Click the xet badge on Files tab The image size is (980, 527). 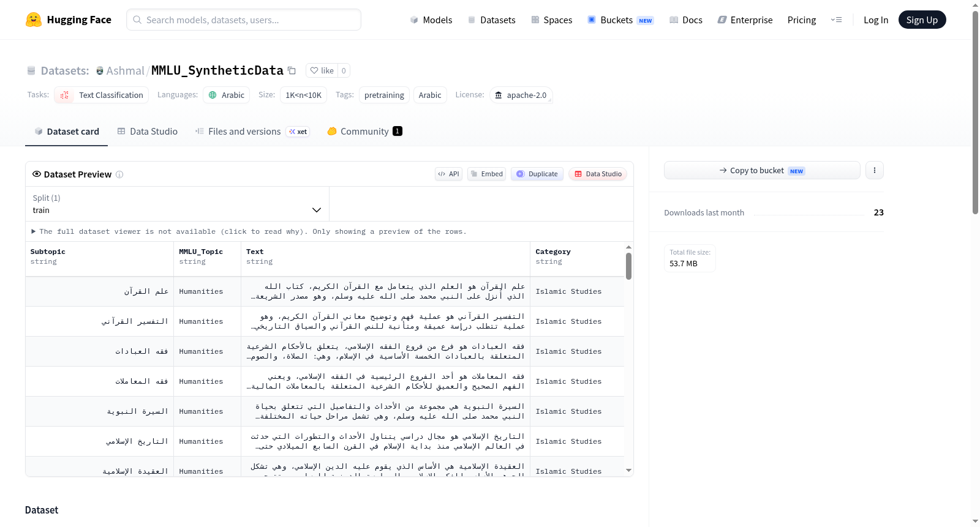(298, 132)
